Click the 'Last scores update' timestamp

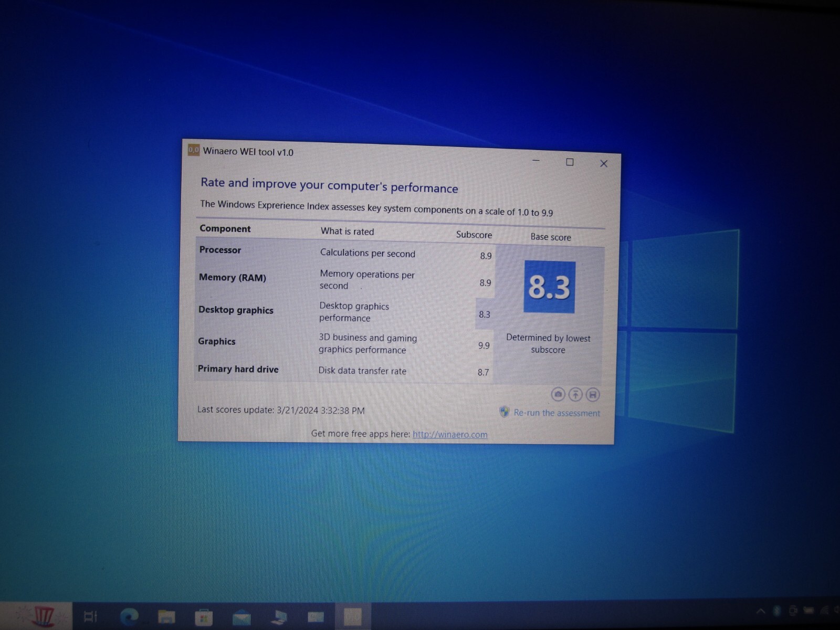point(281,410)
